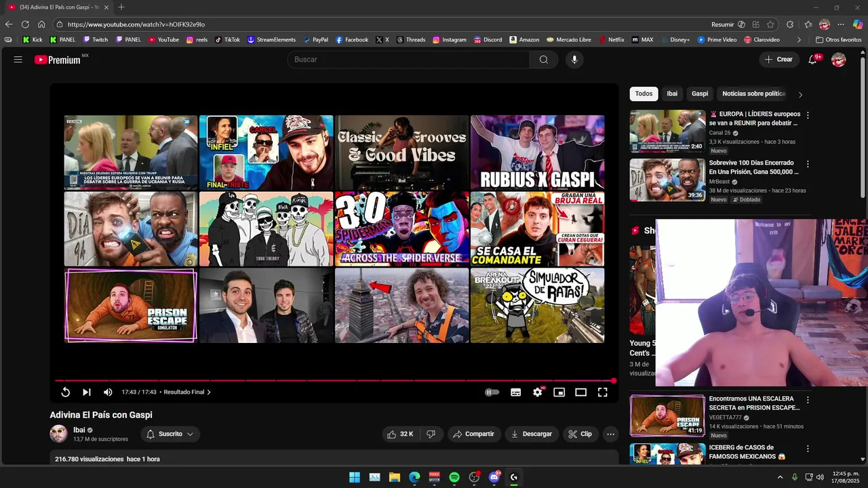Open options menu for VEGETTA777 Prison Escape video
The height and width of the screenshot is (488, 868).
point(808,400)
